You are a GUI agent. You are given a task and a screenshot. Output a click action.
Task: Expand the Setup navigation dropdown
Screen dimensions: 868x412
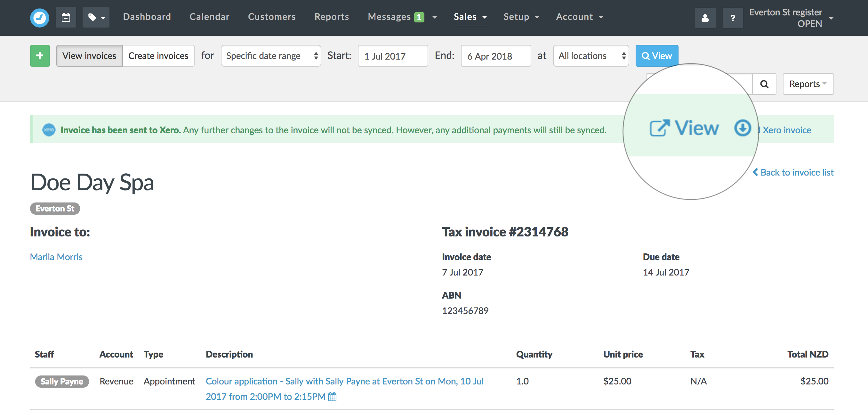(521, 17)
